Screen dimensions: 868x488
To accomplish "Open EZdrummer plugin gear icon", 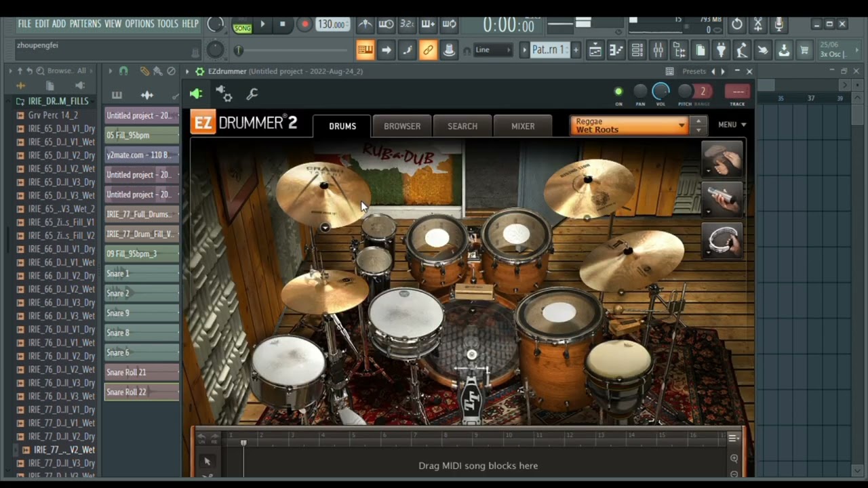I will click(x=199, y=71).
